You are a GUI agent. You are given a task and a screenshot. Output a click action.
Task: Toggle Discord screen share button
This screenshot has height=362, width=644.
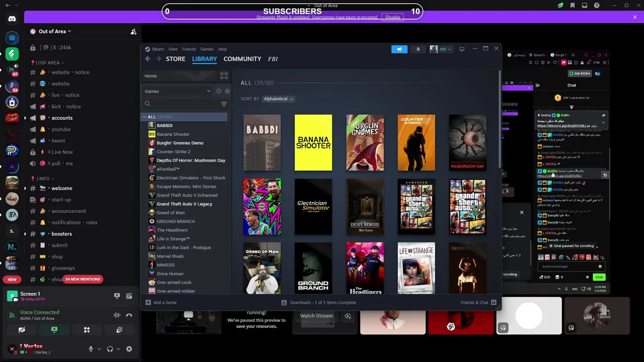click(54, 330)
